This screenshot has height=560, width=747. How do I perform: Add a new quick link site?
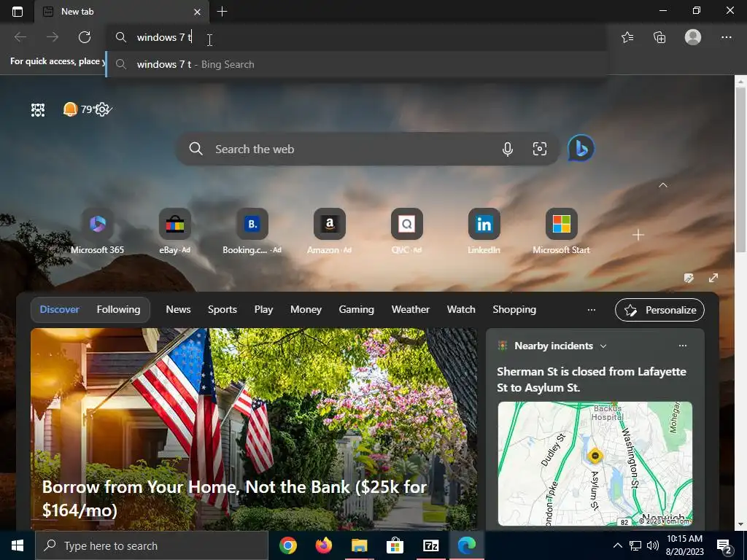[638, 235]
